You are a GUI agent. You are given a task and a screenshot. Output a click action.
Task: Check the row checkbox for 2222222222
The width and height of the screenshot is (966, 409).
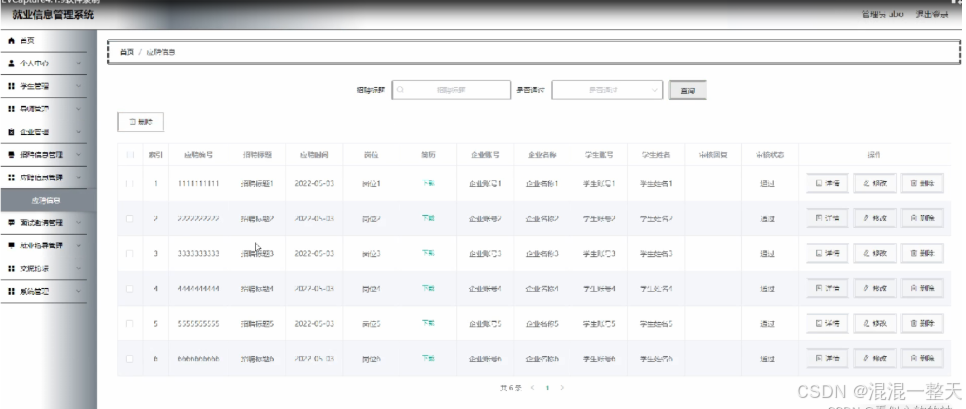click(x=129, y=219)
